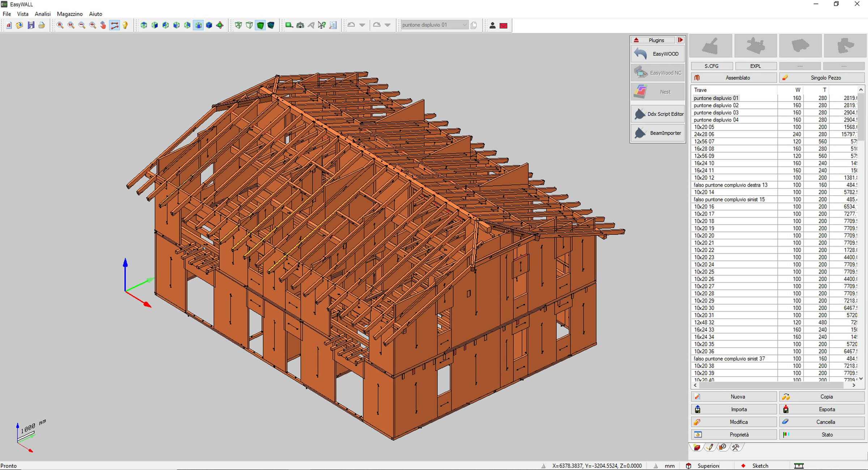Click the red diamond Sketch status icon
This screenshot has width=868, height=470.
point(743,466)
